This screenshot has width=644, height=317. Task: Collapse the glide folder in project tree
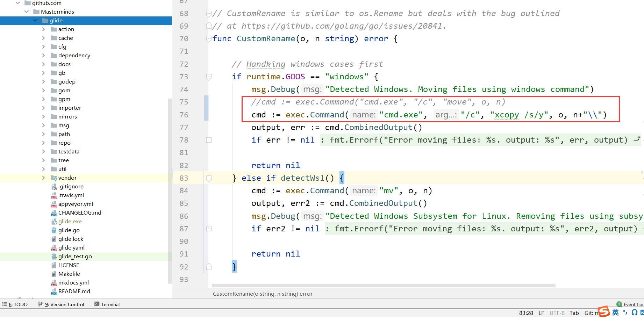click(35, 21)
